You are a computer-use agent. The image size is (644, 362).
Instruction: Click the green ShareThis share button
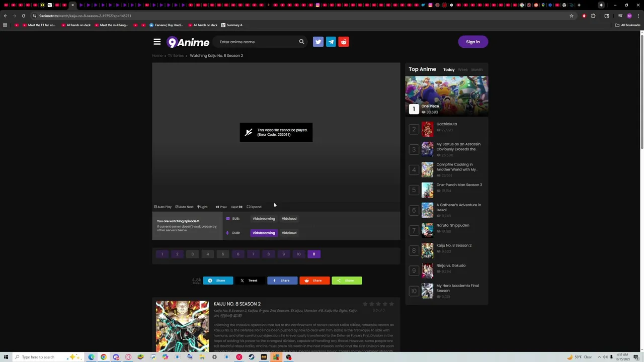347,281
